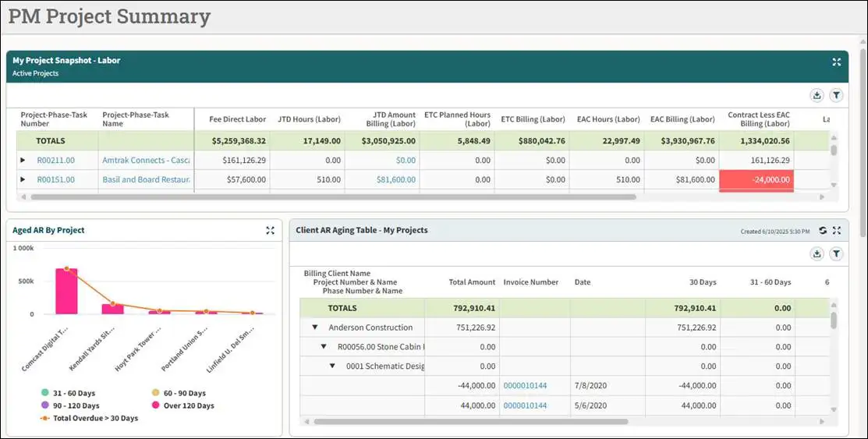Click the Project Snapshot table vertical scrollbar
The height and width of the screenshot is (439, 868).
click(x=834, y=150)
